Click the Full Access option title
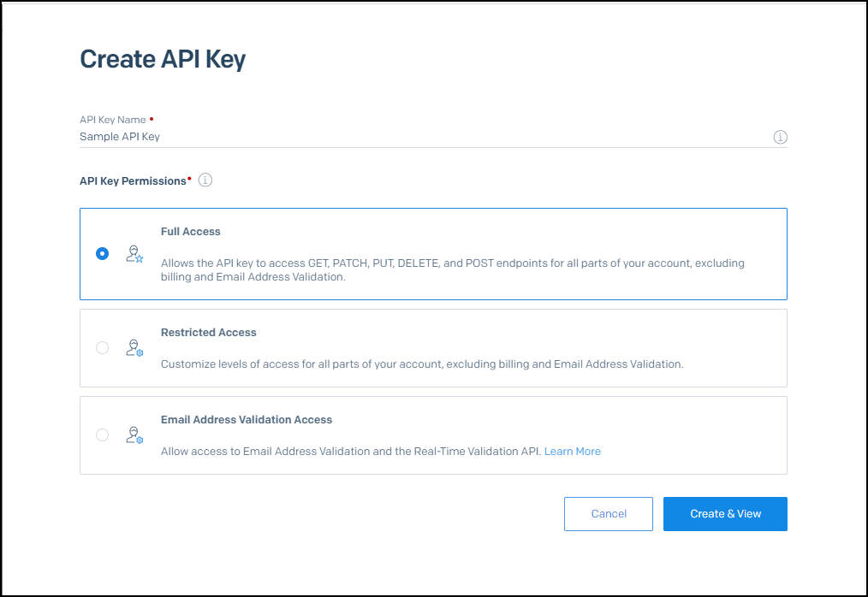 point(191,232)
